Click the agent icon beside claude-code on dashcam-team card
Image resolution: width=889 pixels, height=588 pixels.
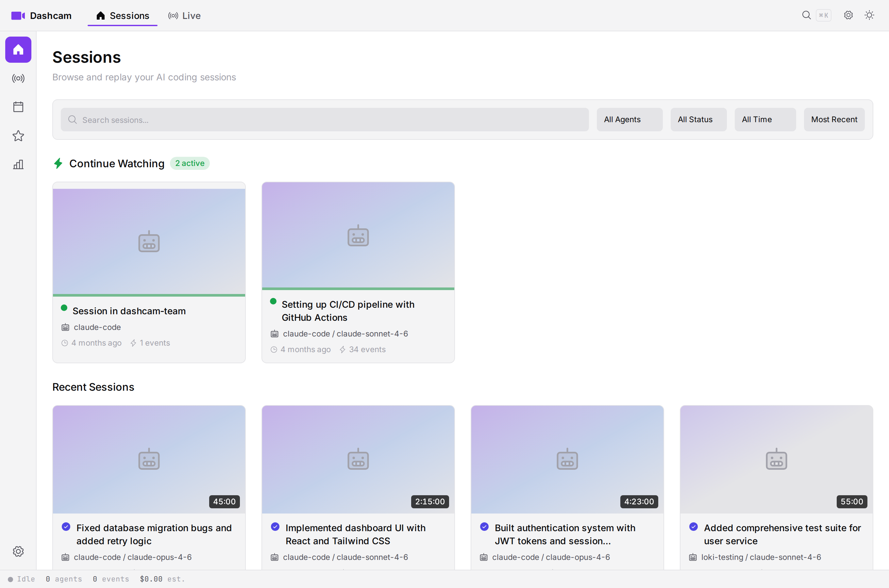pyautogui.click(x=65, y=327)
